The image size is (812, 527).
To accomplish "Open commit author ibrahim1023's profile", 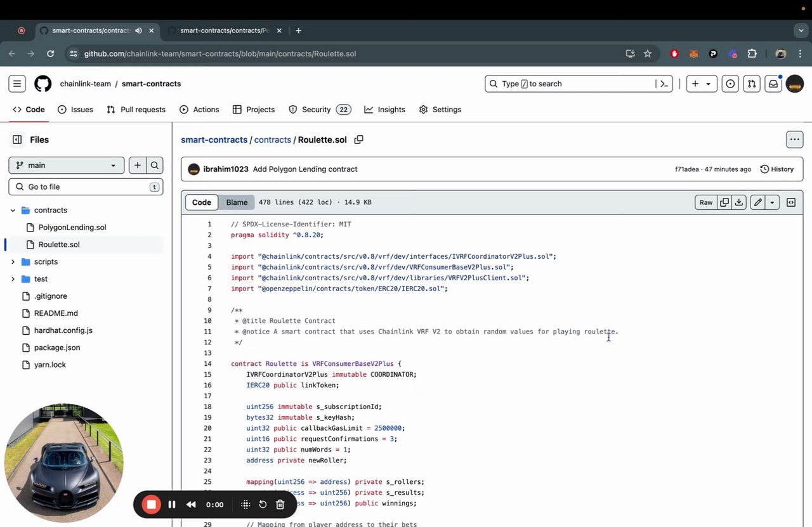I will pyautogui.click(x=226, y=169).
